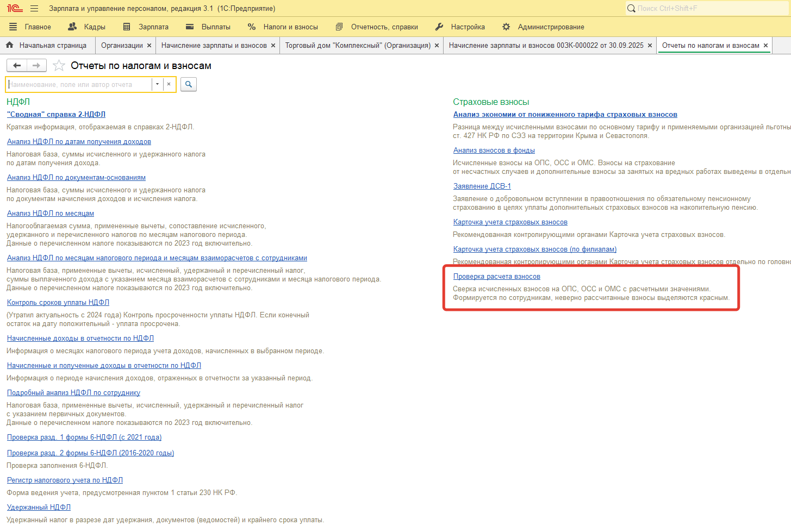Click the back navigation arrow button
The image size is (791, 532).
point(17,66)
